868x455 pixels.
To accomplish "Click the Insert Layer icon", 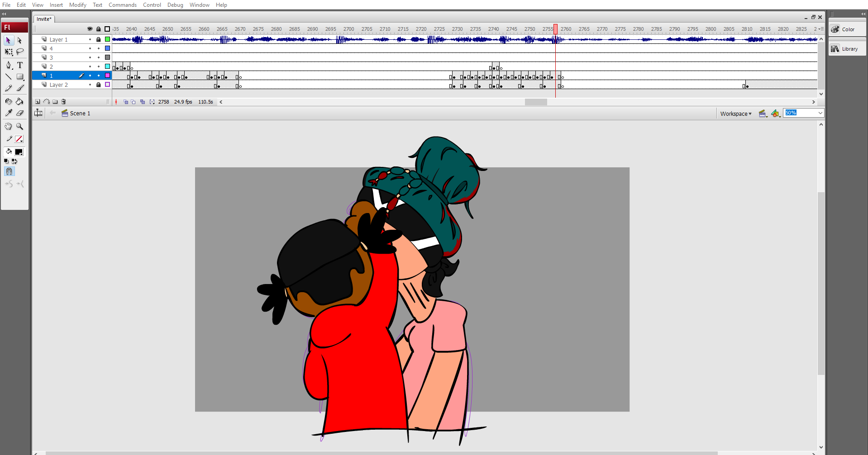I will click(38, 102).
